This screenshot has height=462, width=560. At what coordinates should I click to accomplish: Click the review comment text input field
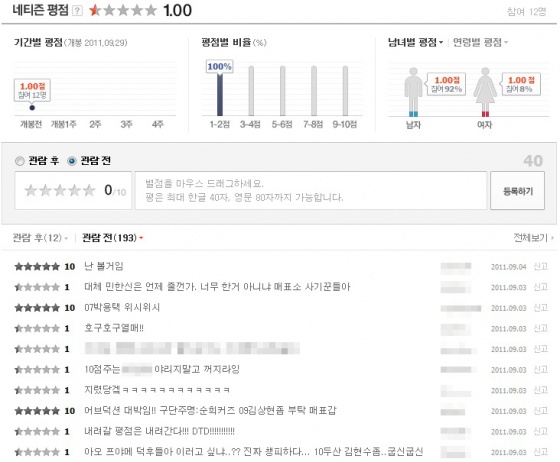(x=311, y=191)
